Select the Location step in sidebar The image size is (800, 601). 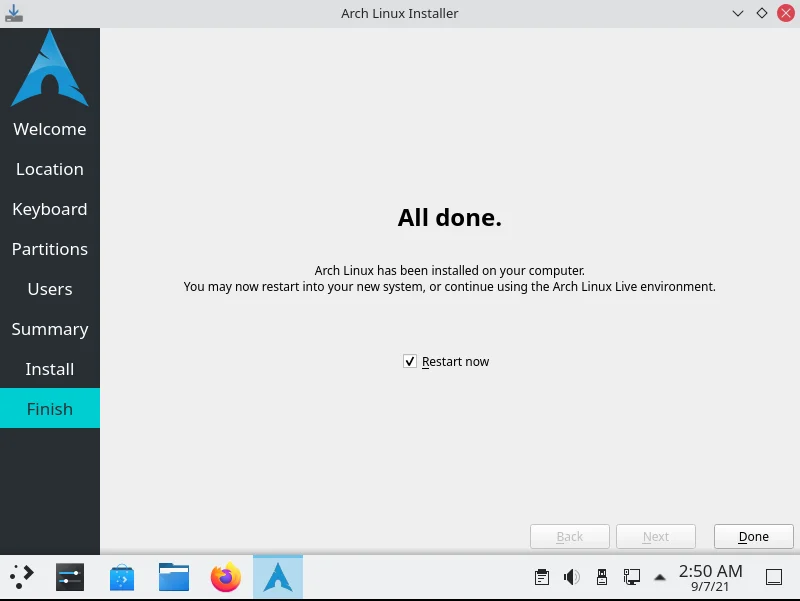point(50,169)
